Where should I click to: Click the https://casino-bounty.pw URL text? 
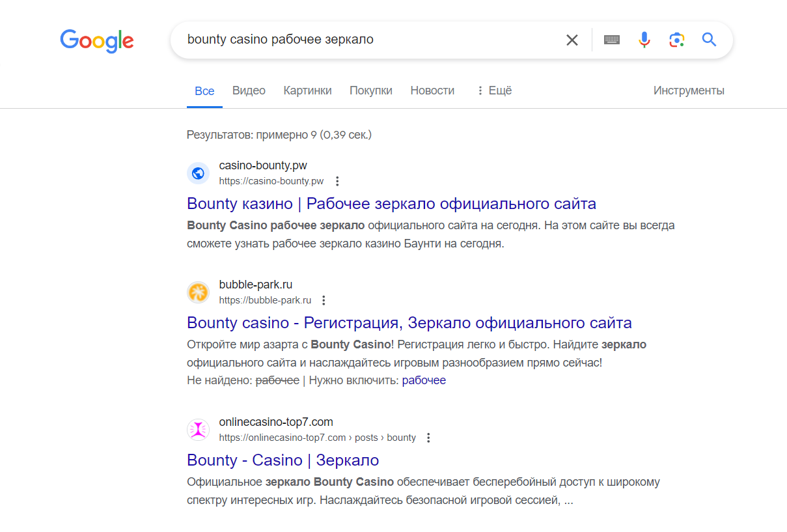pyautogui.click(x=271, y=181)
